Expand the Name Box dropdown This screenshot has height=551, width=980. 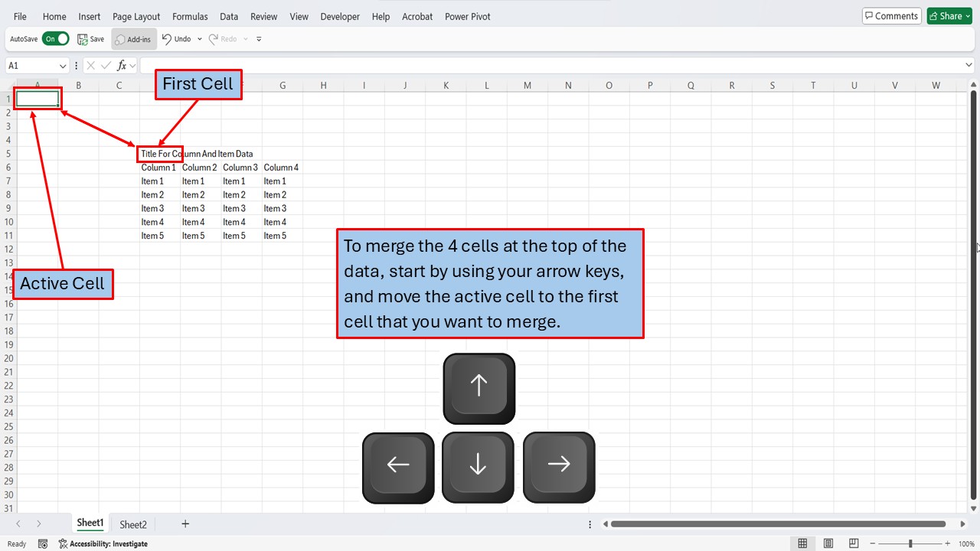tap(62, 66)
